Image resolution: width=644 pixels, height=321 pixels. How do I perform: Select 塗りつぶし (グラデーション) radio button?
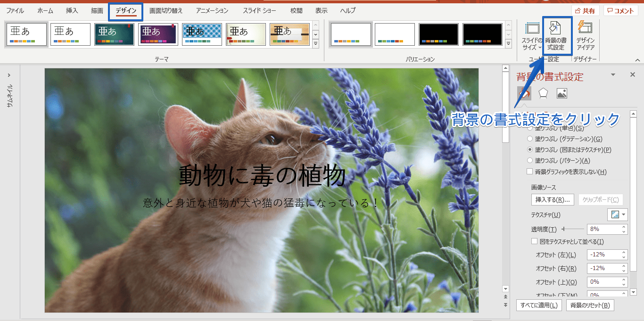click(529, 138)
